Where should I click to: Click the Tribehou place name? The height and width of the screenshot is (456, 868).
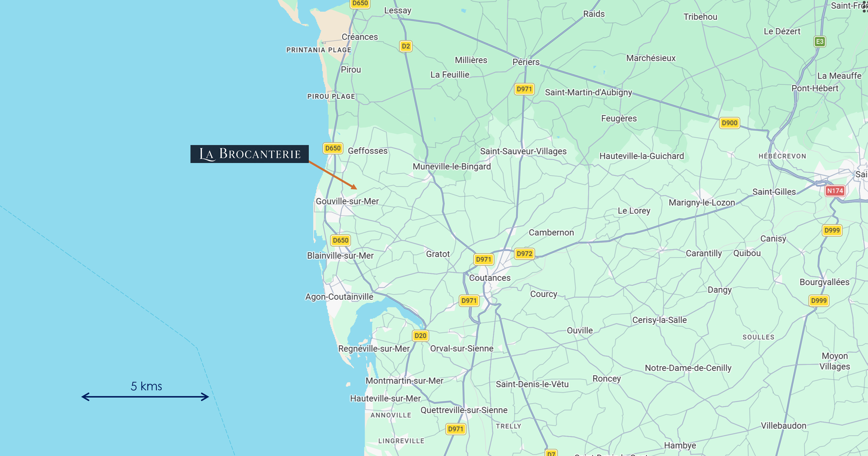coord(700,17)
